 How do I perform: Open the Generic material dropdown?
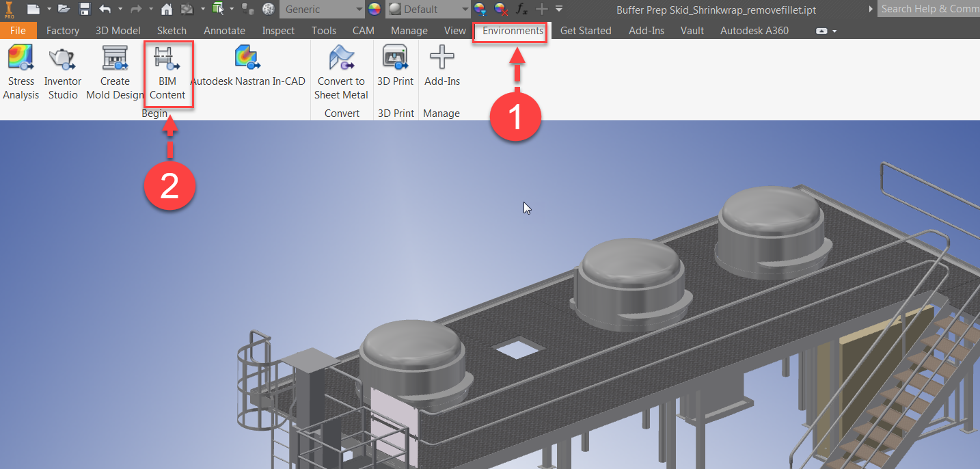(322, 9)
